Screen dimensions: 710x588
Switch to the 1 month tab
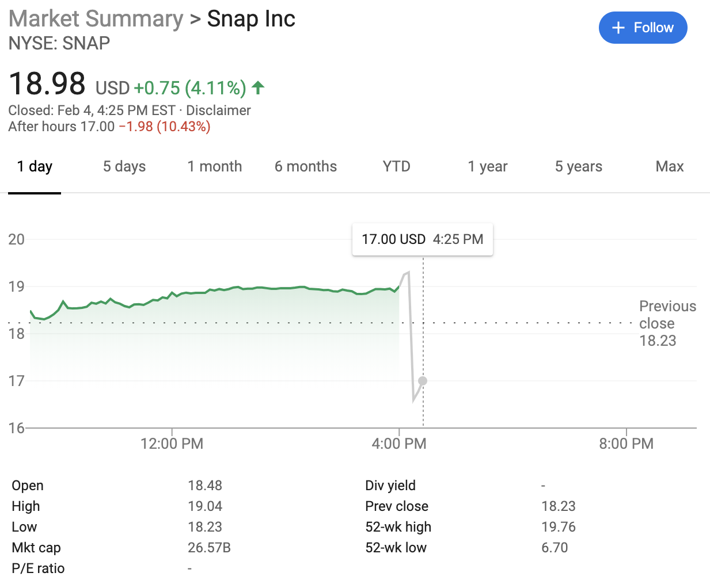pyautogui.click(x=215, y=167)
